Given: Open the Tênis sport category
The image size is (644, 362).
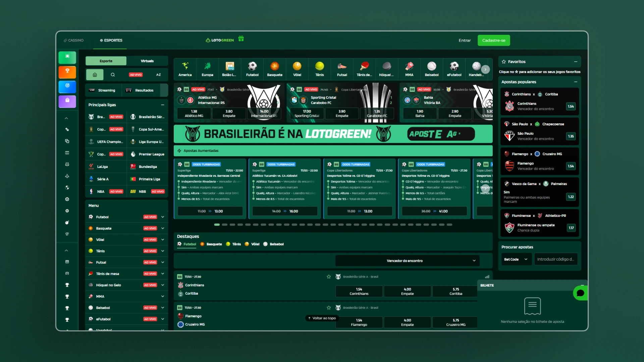Looking at the screenshot, I should point(319,69).
